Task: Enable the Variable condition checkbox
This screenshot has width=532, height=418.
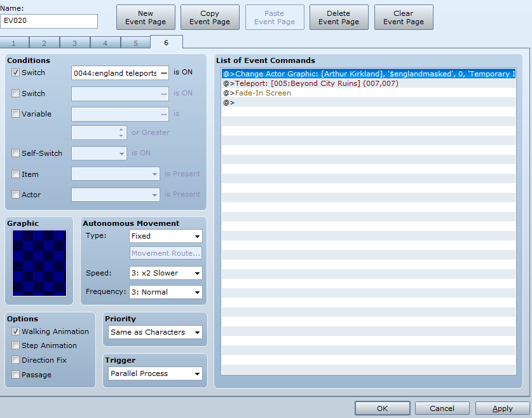Action: [16, 114]
